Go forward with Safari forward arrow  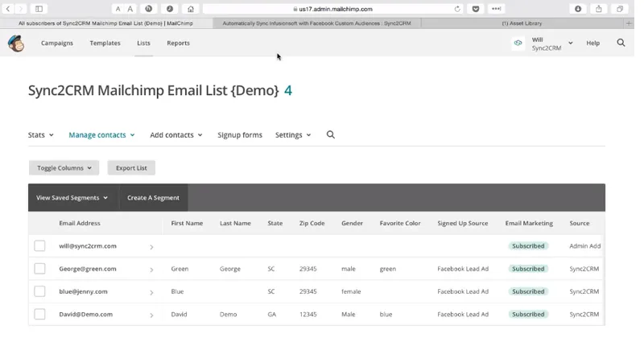pyautogui.click(x=21, y=9)
